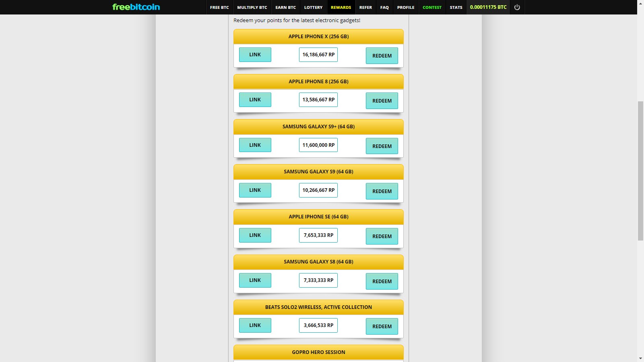Open the EARN BTC section

coord(286,7)
